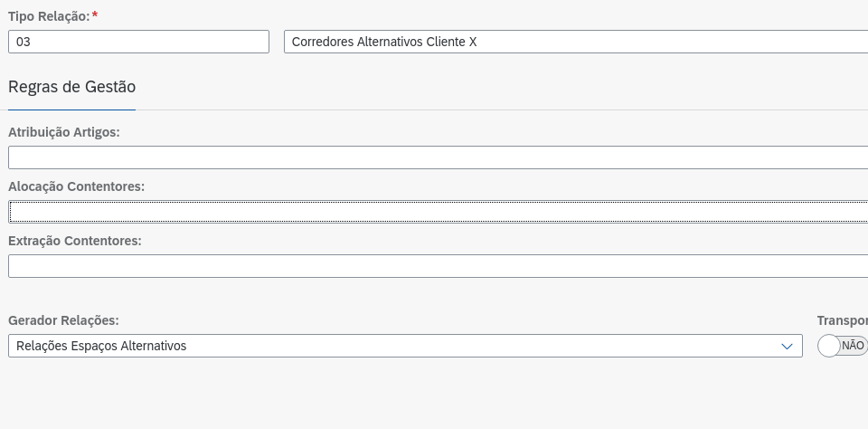Switch to the Regras de Gestão tab
The height and width of the screenshot is (429, 868).
[x=72, y=87]
